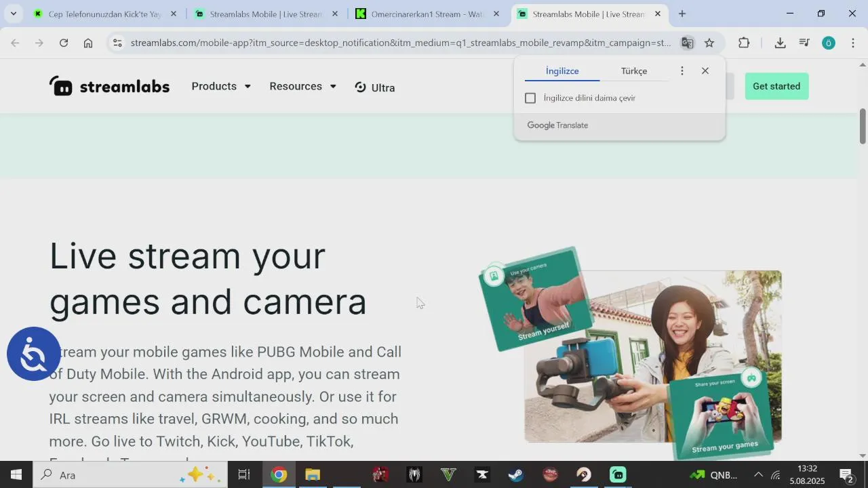
Task: Click the Ultra swirl icon
Action: 361,87
